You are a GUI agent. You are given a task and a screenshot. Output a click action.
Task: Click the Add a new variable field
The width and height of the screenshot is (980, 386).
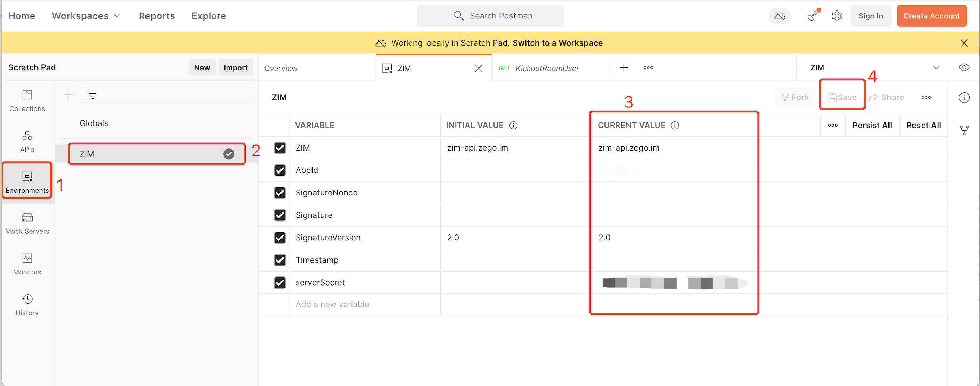[364, 304]
